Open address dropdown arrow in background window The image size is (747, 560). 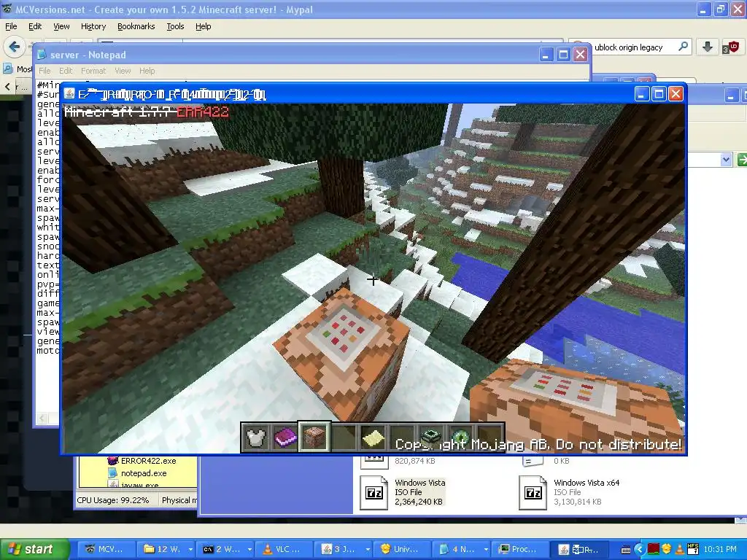[x=726, y=160]
